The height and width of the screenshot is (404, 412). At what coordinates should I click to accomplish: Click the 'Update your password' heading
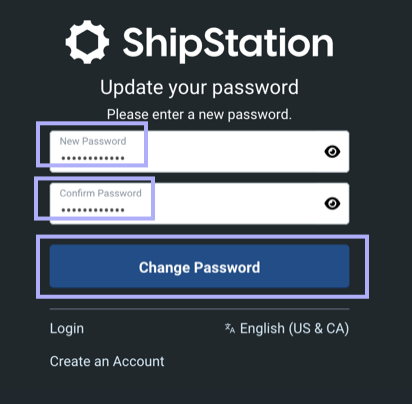[x=199, y=88]
